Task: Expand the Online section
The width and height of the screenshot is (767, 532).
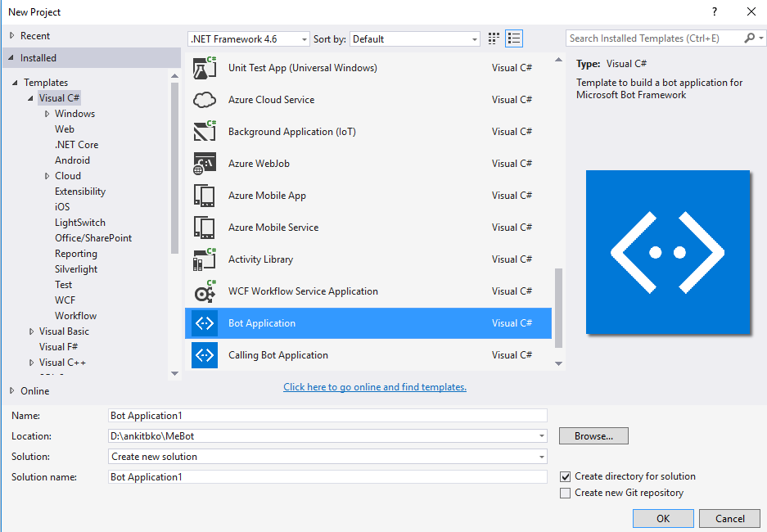Action: tap(11, 390)
